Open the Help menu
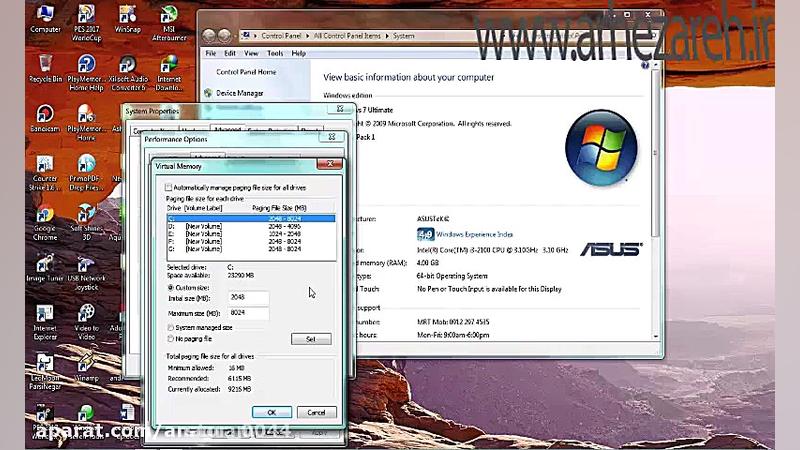The image size is (800, 450). (298, 53)
